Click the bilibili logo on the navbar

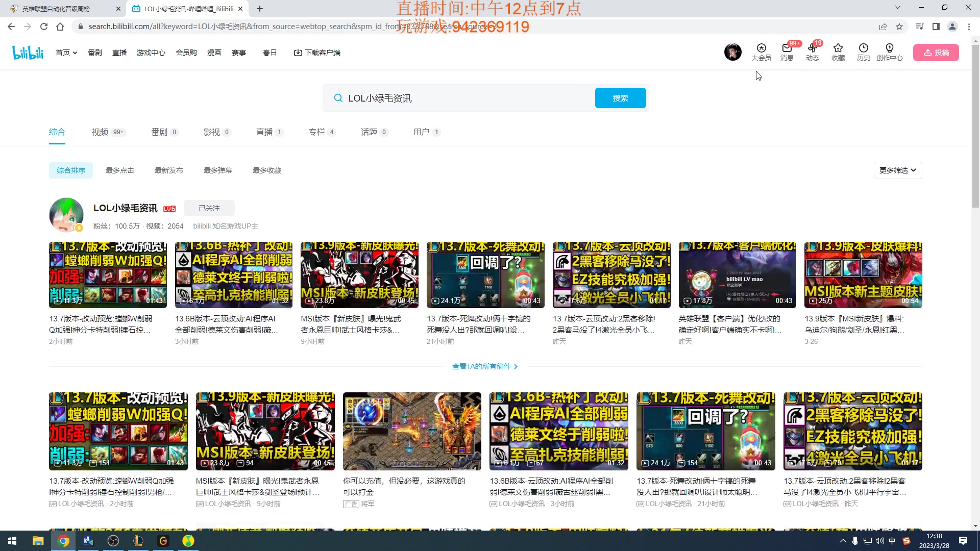pyautogui.click(x=28, y=52)
